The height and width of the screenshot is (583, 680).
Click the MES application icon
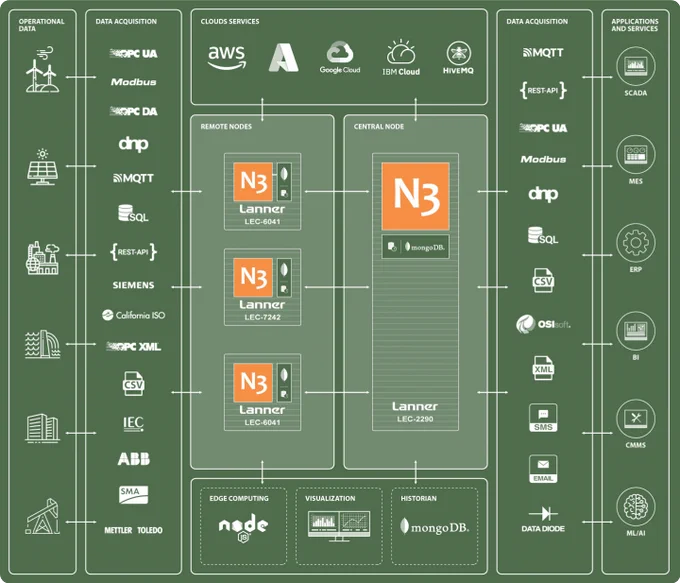click(636, 154)
